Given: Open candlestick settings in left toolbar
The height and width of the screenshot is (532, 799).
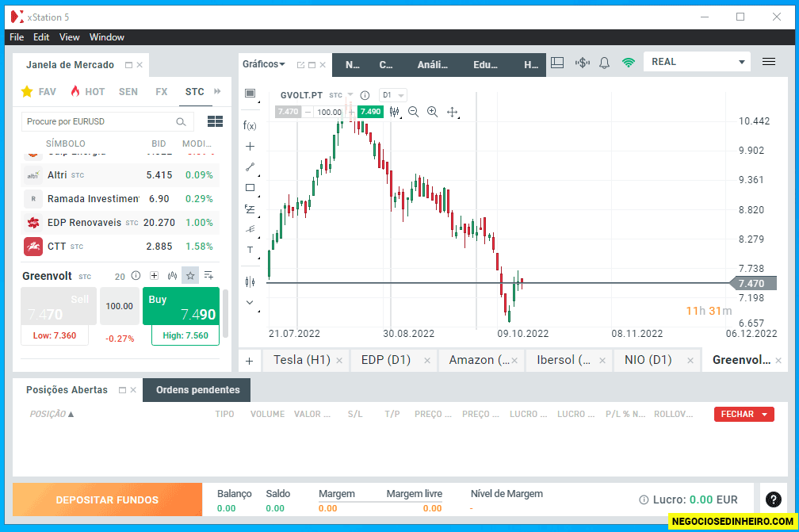Looking at the screenshot, I should [x=250, y=281].
